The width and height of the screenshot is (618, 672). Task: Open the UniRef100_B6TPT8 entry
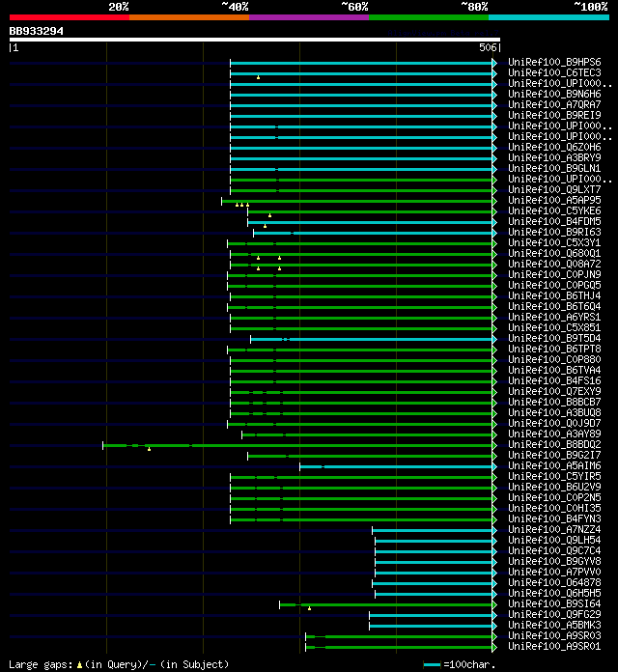tap(554, 349)
